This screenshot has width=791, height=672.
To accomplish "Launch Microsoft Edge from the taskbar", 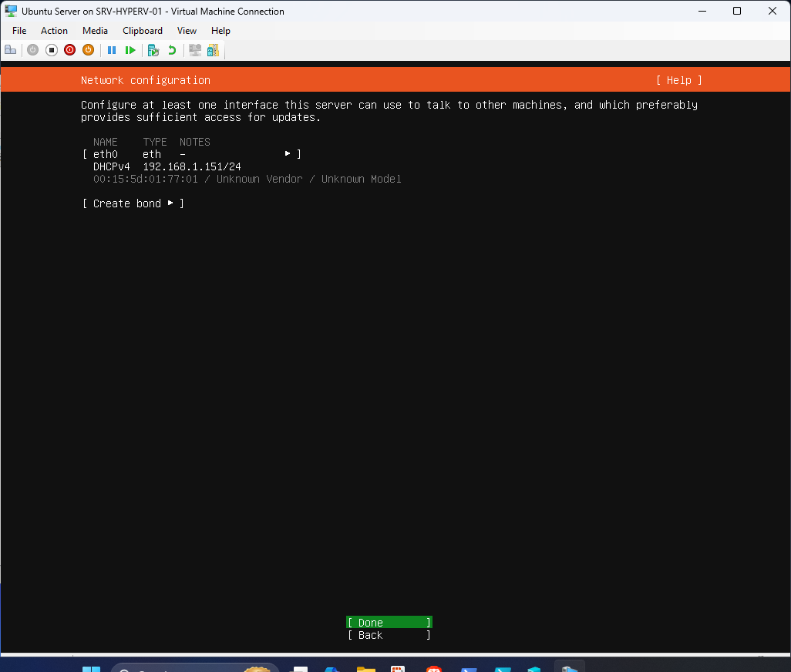I will 332,667.
